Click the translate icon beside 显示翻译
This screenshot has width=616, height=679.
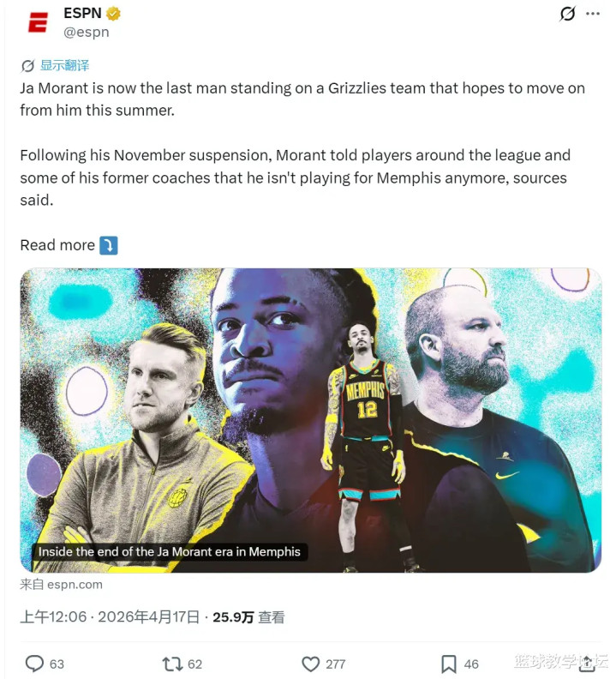pos(27,66)
